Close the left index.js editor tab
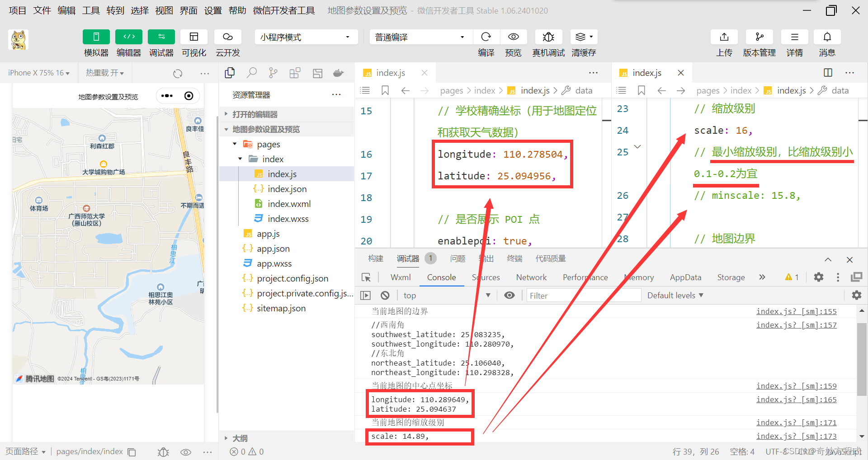 pos(424,73)
